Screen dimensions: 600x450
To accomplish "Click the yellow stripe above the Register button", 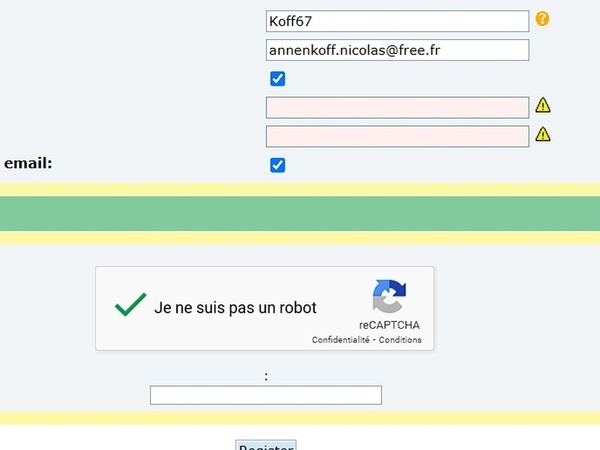I will [300, 418].
